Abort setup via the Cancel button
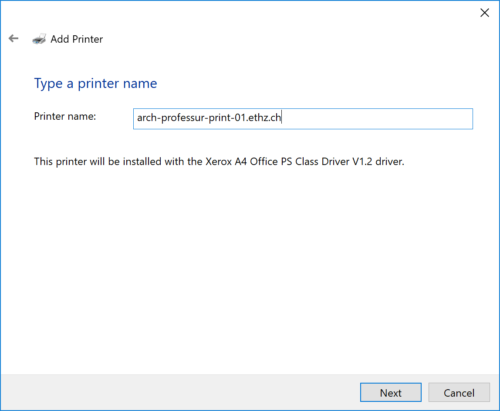Screen dimensions: 500x411 [x=459, y=393]
